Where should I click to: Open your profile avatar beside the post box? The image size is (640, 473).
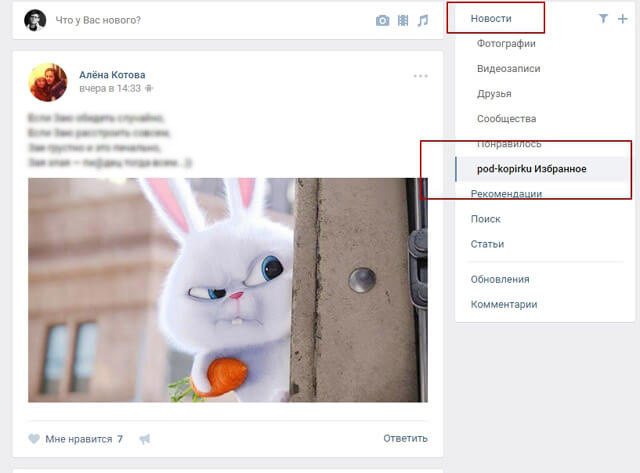pos(35,20)
